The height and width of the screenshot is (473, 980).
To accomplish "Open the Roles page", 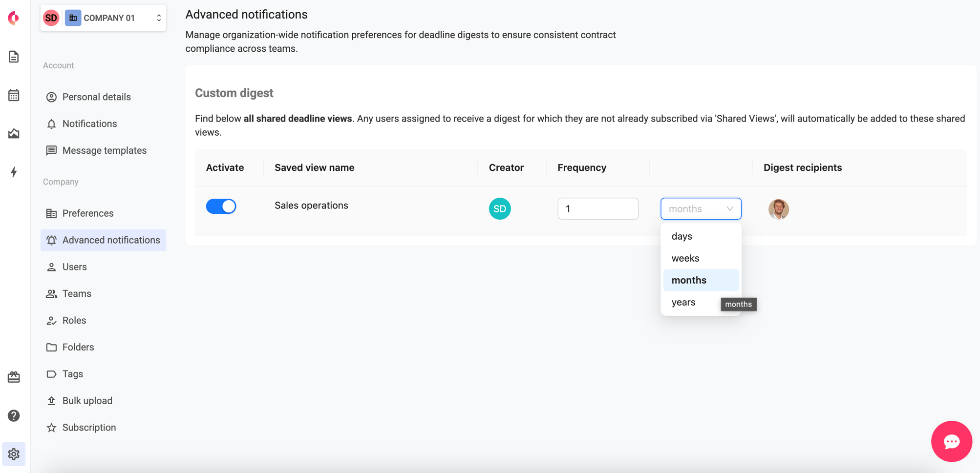I will pos(103,320).
